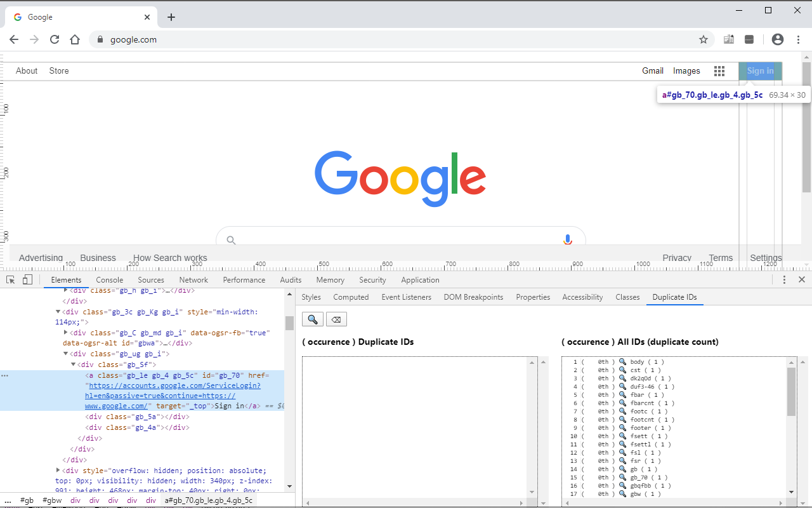Screen dimensions: 812x508
Task: Open the Event Listeners tab
Action: tap(406, 297)
